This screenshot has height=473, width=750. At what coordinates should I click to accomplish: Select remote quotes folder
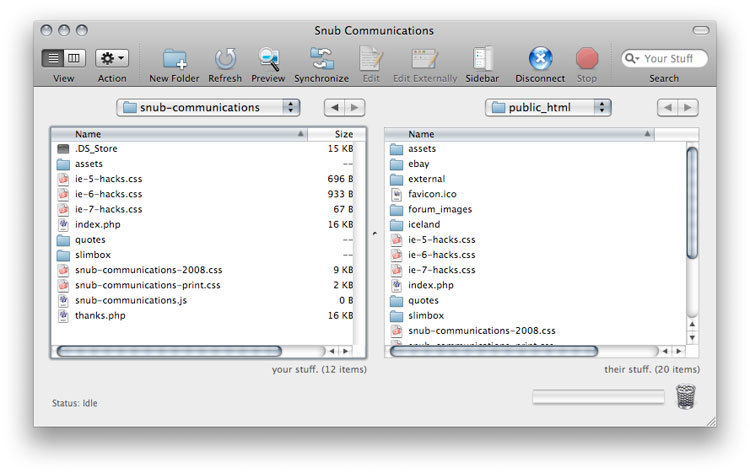pos(423,301)
